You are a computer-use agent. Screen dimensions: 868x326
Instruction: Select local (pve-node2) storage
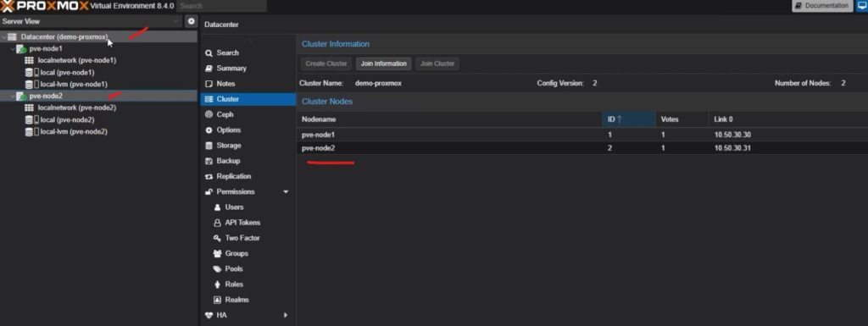[x=67, y=120]
